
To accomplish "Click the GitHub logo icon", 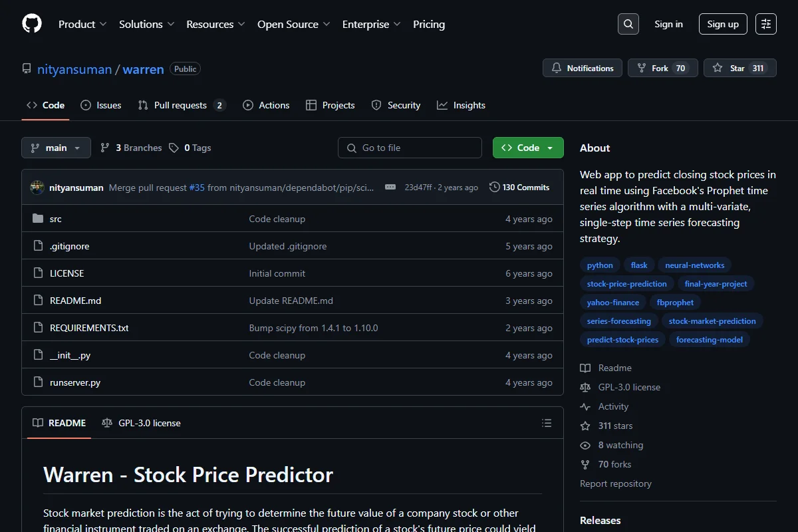I will coord(32,24).
